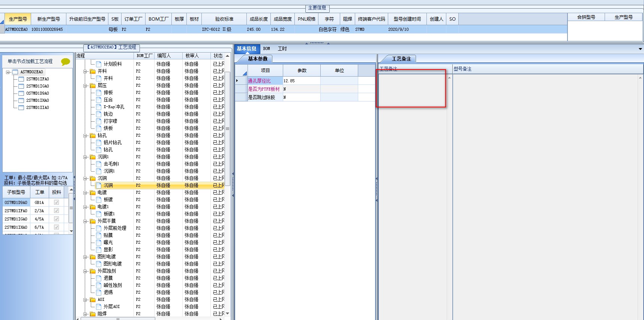The width and height of the screenshot is (644, 320).
Task: Click the 【AS7MD02EA0】工艺流程 panel tab
Action: [112, 47]
